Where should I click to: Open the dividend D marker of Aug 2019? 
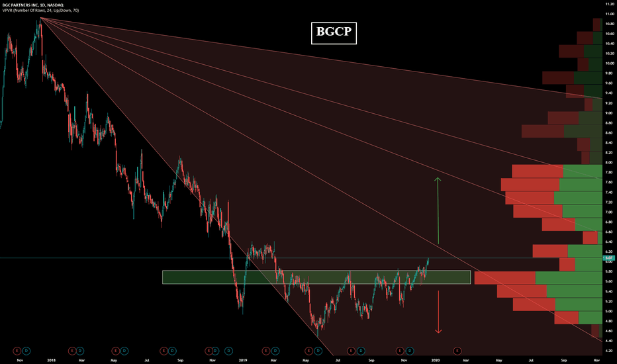360,351
